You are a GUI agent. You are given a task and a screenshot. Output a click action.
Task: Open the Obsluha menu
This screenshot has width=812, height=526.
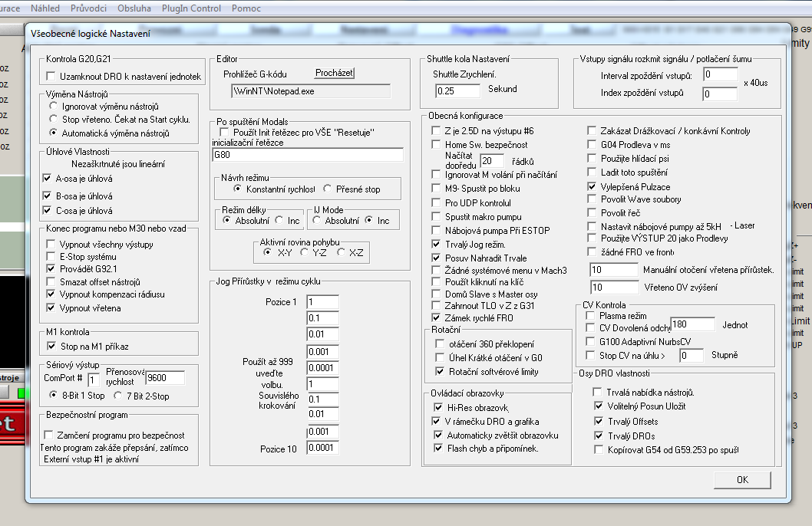point(134,8)
